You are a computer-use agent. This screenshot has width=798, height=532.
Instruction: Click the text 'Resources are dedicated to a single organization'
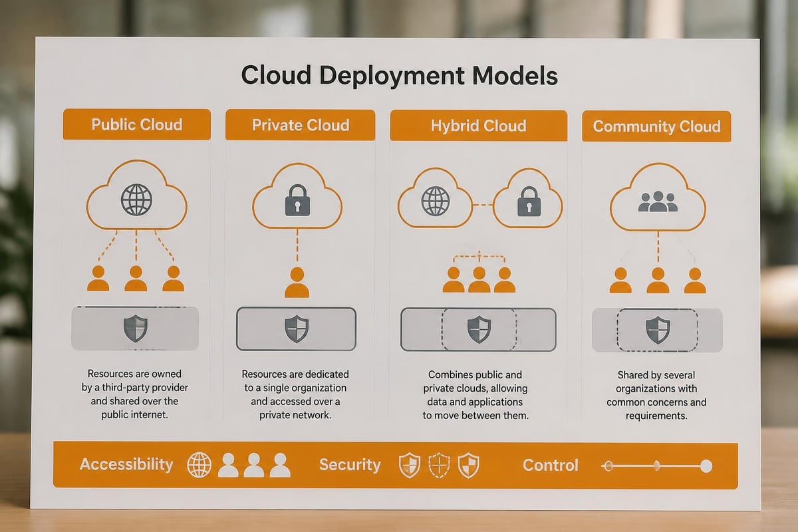[x=295, y=381]
